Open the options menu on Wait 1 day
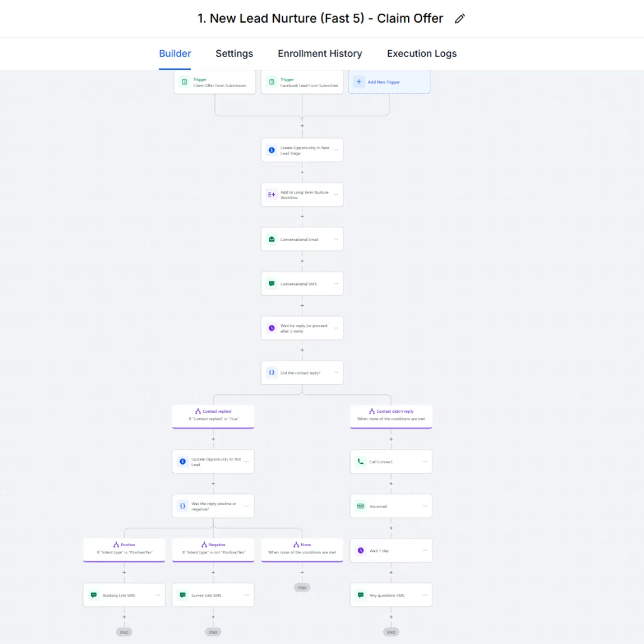644x644 pixels. pos(425,551)
